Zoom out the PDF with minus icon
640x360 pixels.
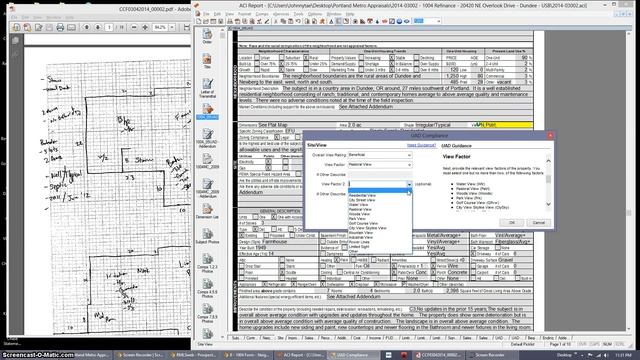(134, 27)
